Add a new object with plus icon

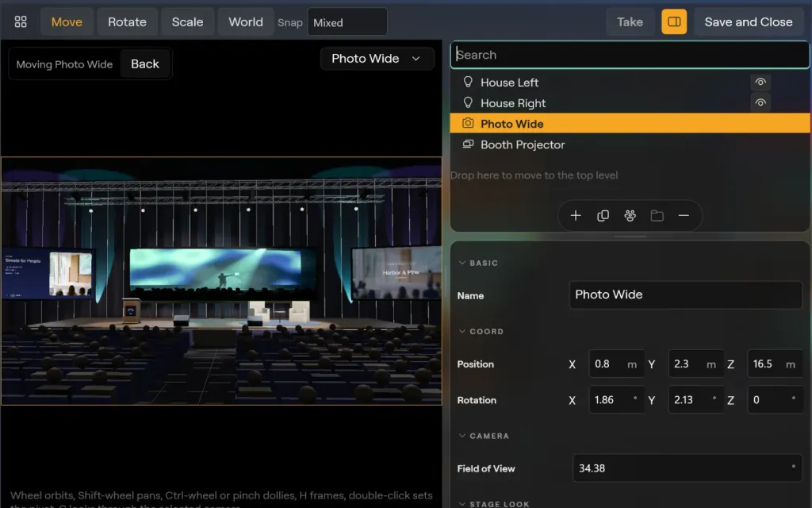(576, 216)
